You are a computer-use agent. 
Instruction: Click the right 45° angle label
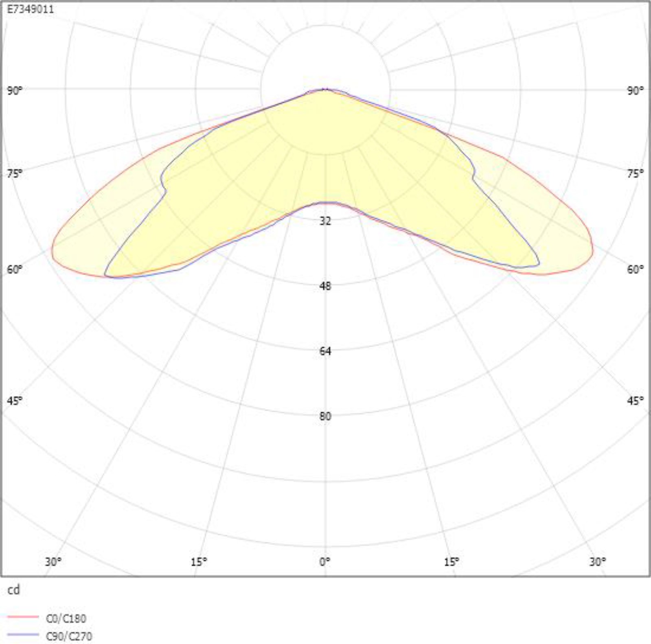[x=635, y=401]
